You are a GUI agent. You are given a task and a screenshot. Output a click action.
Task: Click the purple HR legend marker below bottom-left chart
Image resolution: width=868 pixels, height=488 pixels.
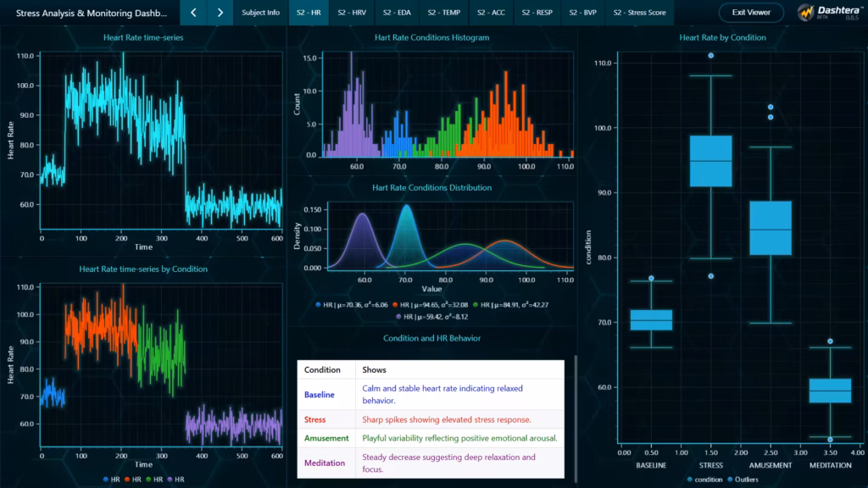click(170, 480)
